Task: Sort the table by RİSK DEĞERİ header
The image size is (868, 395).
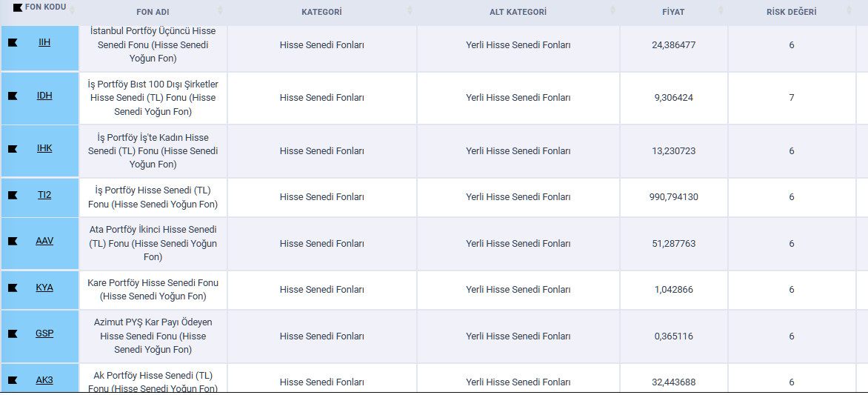Action: [x=849, y=11]
